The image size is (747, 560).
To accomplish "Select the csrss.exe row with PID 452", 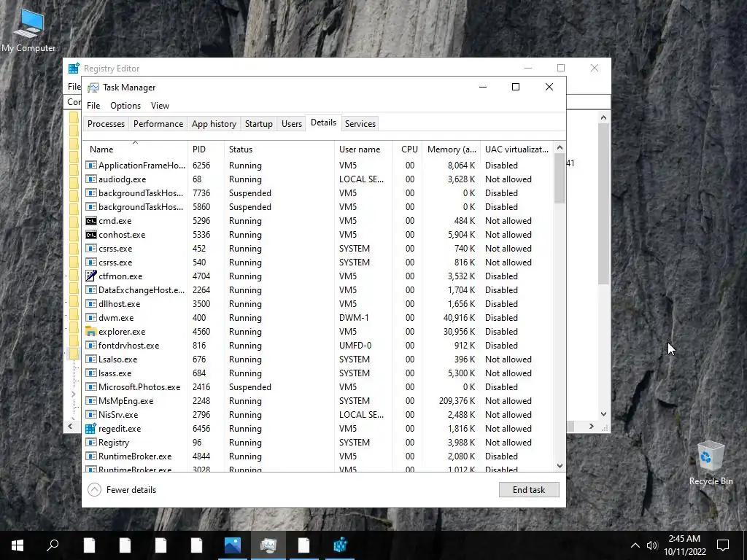I will pyautogui.click(x=318, y=249).
